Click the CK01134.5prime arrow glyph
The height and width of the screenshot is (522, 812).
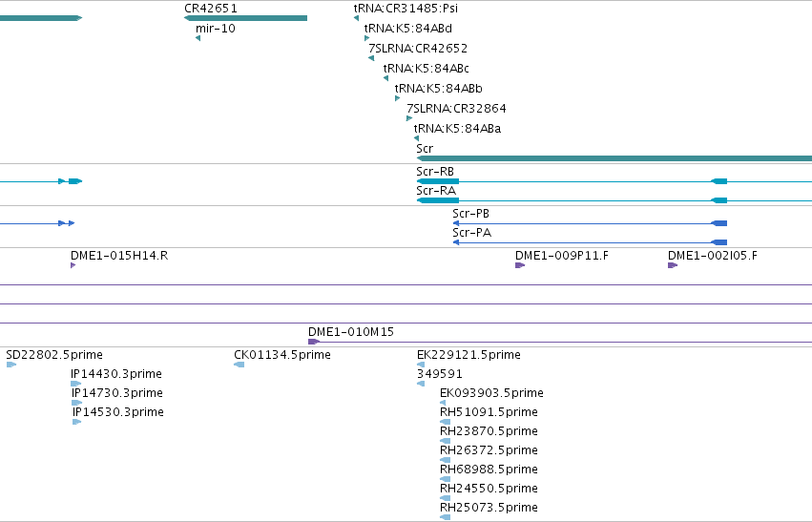239,365
